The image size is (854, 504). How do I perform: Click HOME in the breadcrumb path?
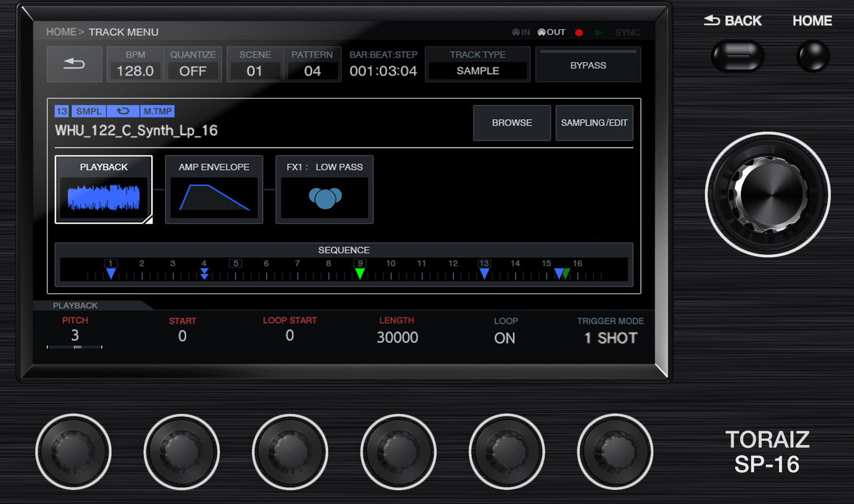(x=60, y=32)
